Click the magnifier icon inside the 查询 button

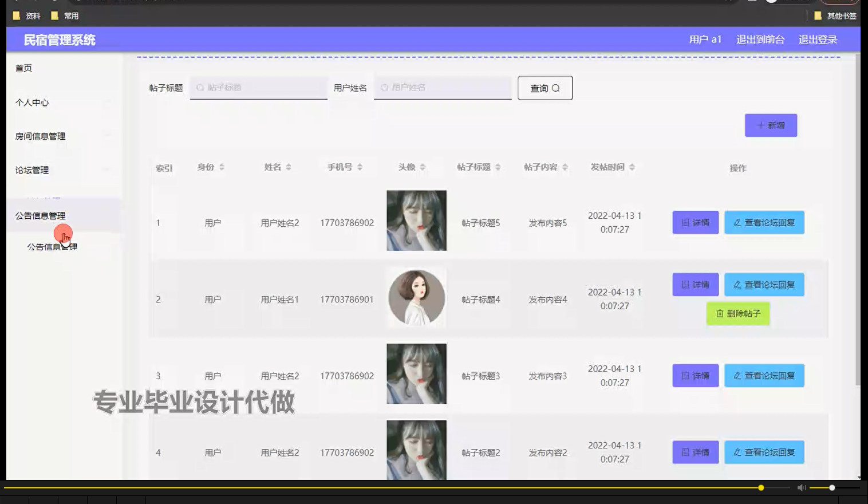[557, 88]
